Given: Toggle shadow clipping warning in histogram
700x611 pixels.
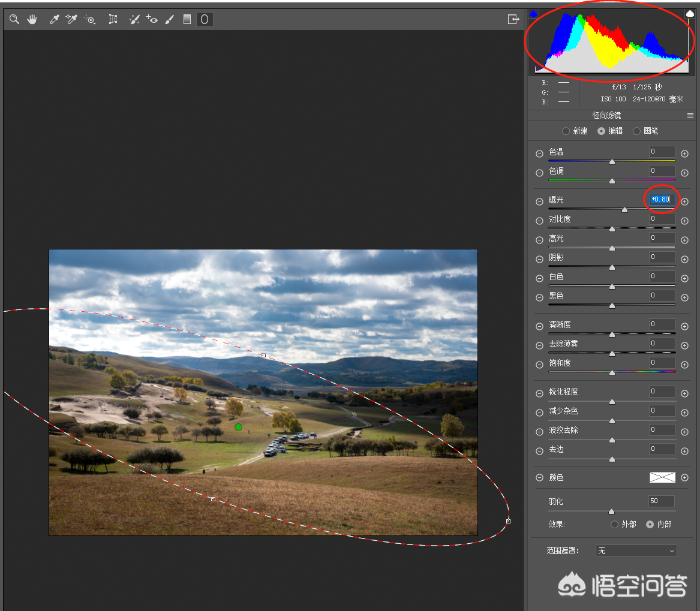Looking at the screenshot, I should coord(533,14).
